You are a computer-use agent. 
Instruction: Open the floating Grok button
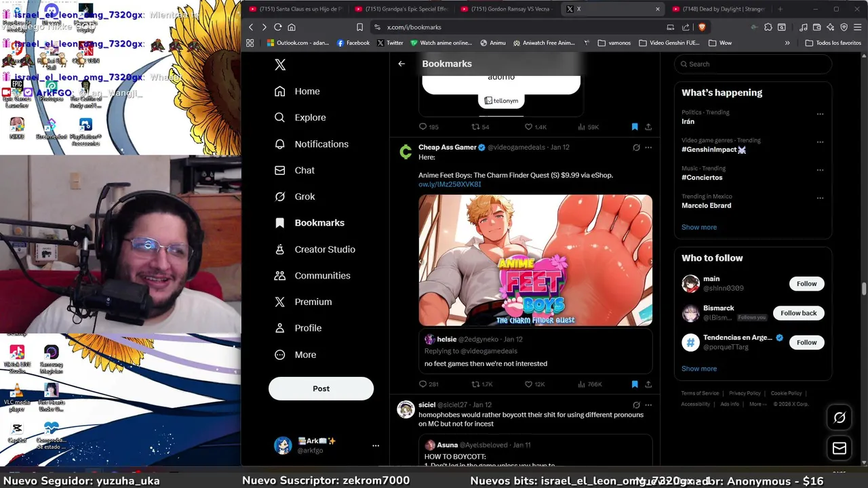840,418
